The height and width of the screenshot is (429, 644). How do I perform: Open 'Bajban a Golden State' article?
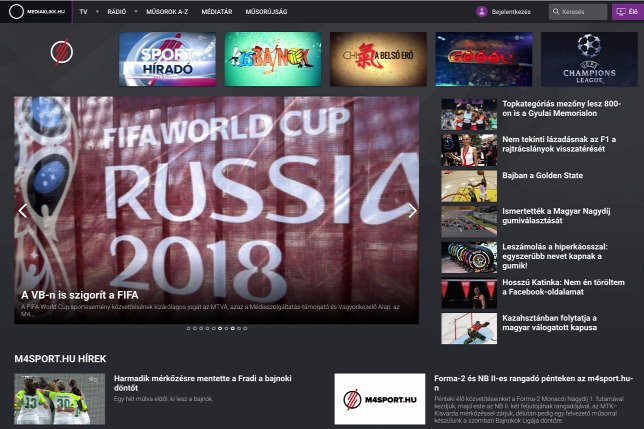tap(542, 175)
